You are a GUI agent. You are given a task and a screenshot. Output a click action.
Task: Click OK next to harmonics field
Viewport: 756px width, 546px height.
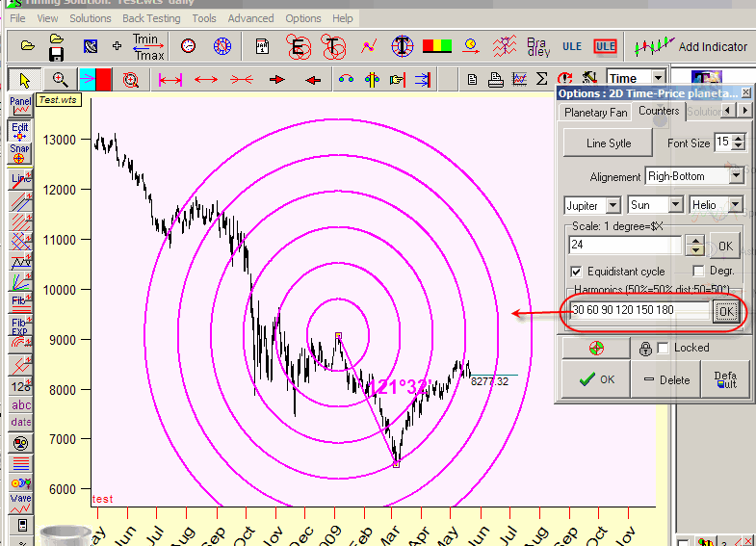pos(726,311)
